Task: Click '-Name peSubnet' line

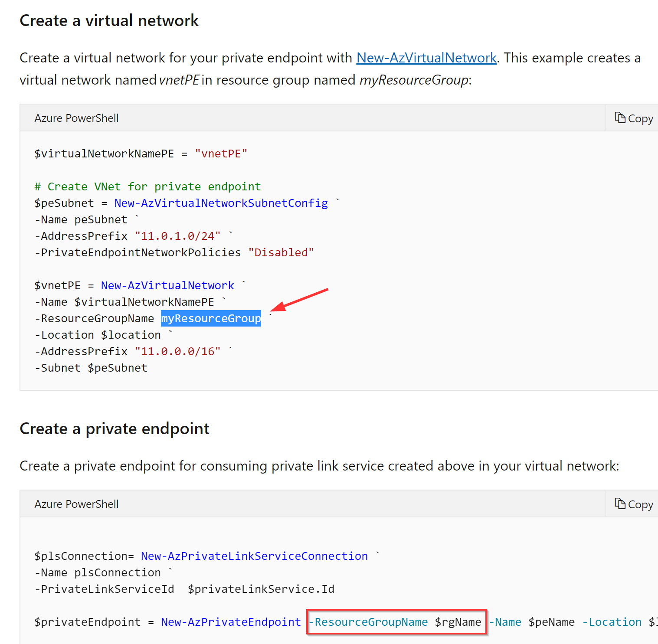Action: [x=81, y=219]
